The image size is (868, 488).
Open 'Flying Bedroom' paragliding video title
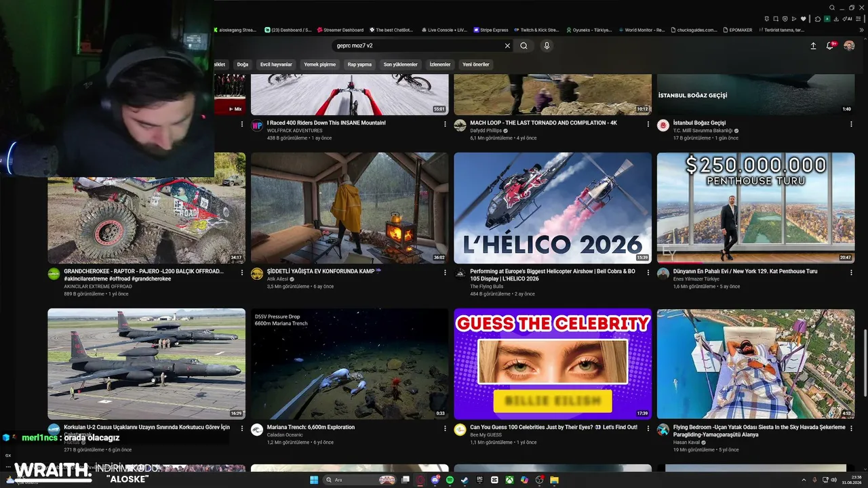759,431
